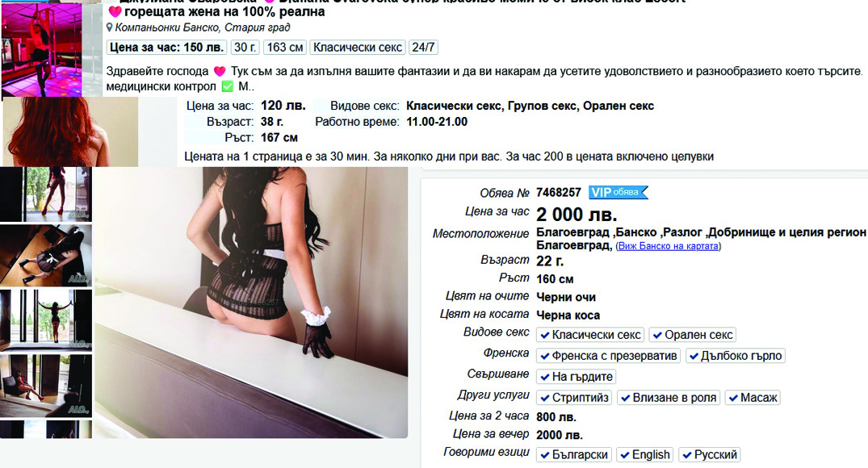This screenshot has height=468, width=868.
Task: Click the green checkmark icon after медицински контрол
Action: 227,86
